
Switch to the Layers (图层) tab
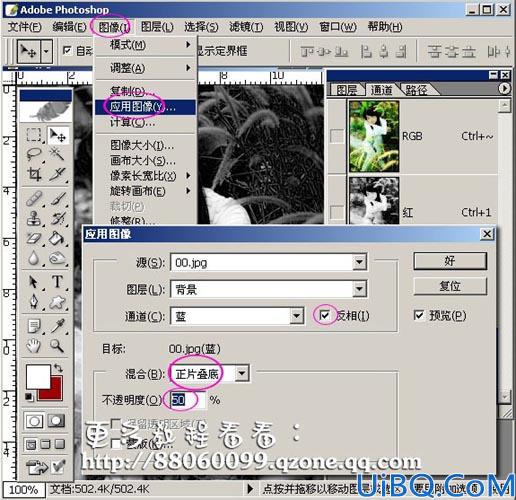click(347, 89)
